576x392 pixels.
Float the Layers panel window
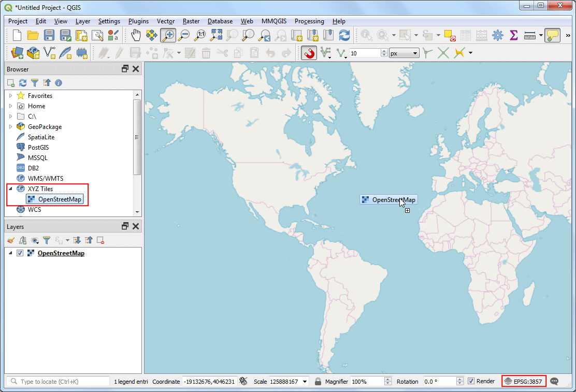pyautogui.click(x=125, y=226)
